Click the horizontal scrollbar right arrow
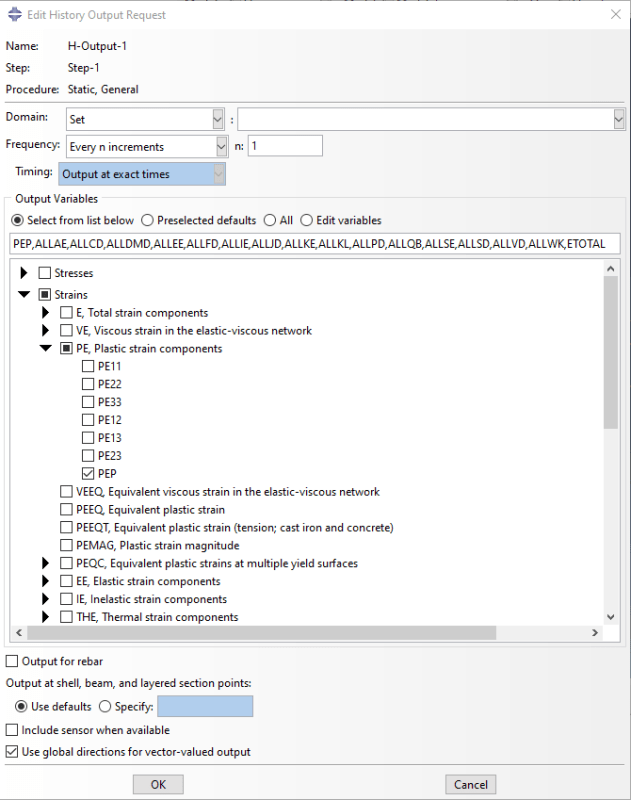The height and width of the screenshot is (800, 631). [x=595, y=633]
